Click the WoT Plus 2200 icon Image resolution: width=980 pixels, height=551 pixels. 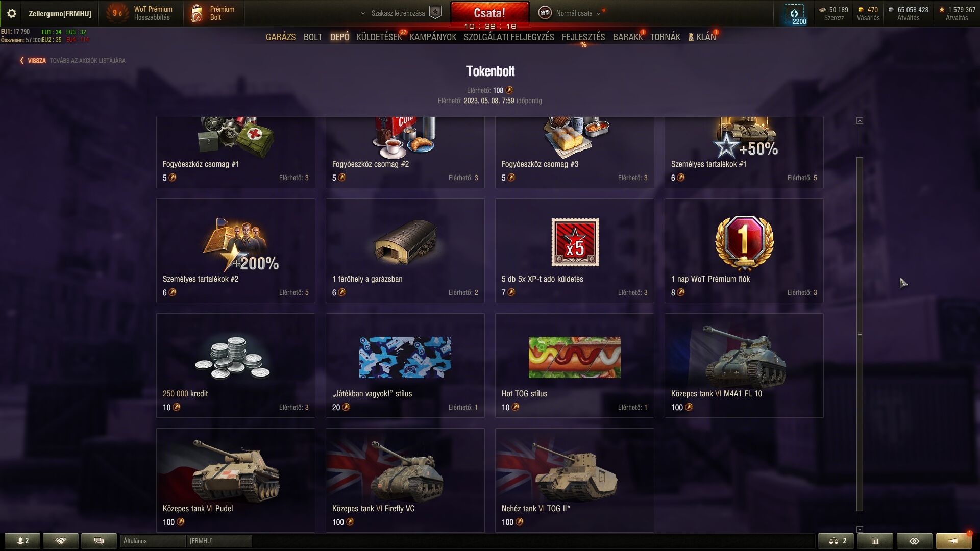point(794,14)
